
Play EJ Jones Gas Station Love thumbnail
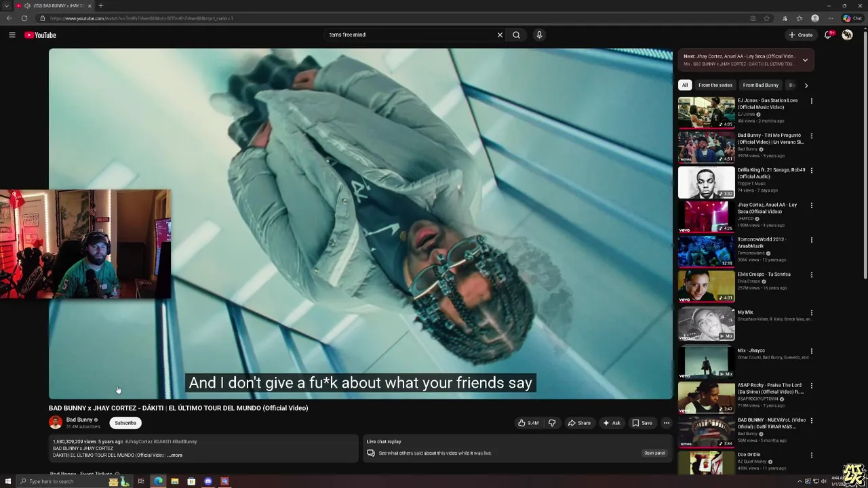(706, 112)
